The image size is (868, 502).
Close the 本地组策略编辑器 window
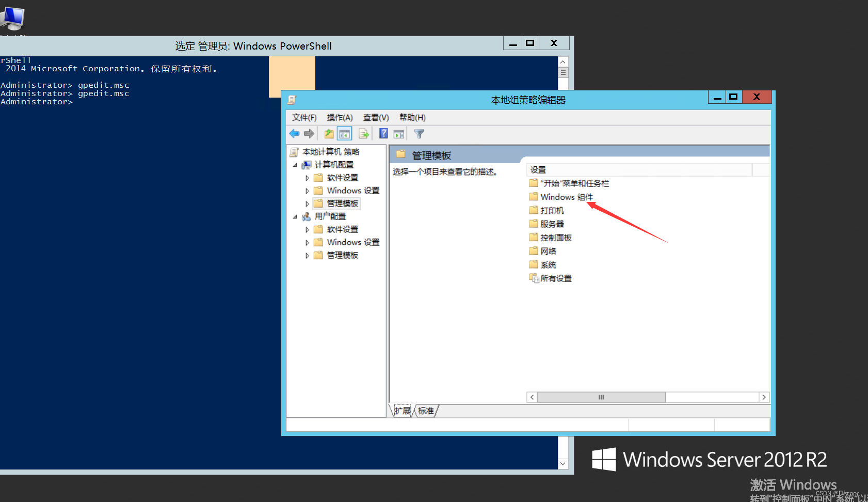click(757, 97)
